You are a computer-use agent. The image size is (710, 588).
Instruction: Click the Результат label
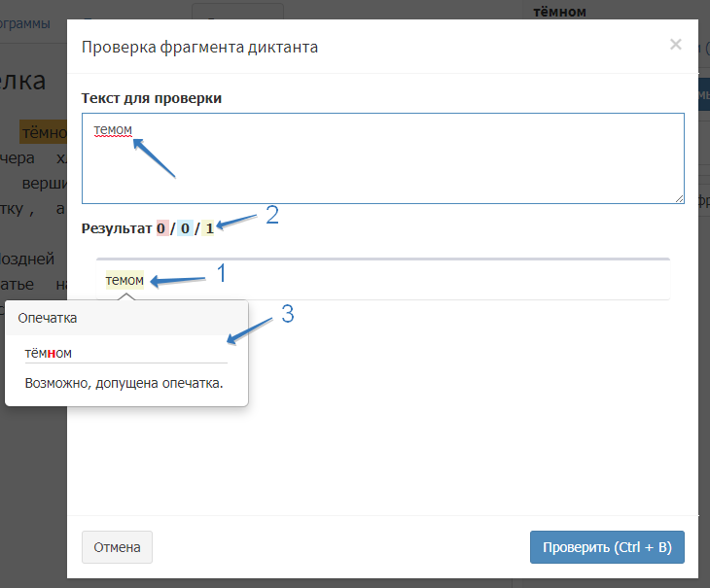(117, 229)
